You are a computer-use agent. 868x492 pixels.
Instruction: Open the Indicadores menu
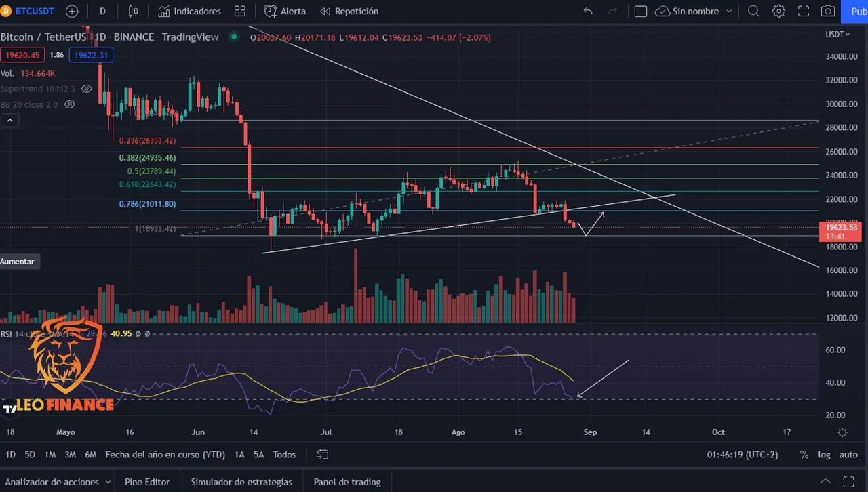pos(189,12)
